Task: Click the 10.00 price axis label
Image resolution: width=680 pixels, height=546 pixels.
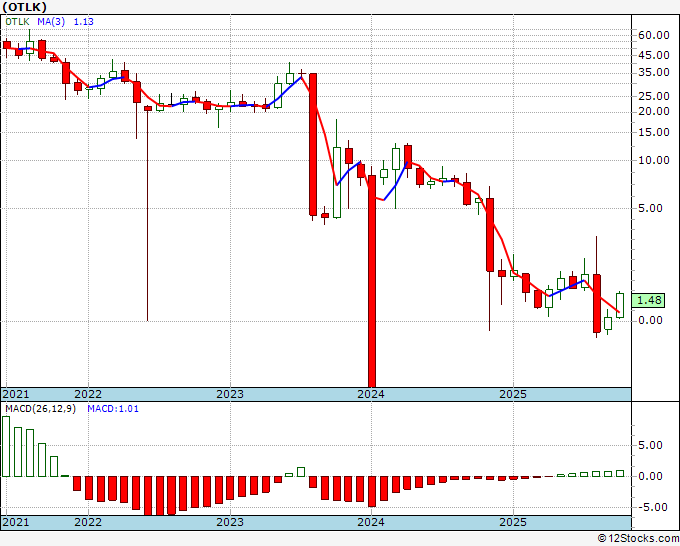Action: 654,160
